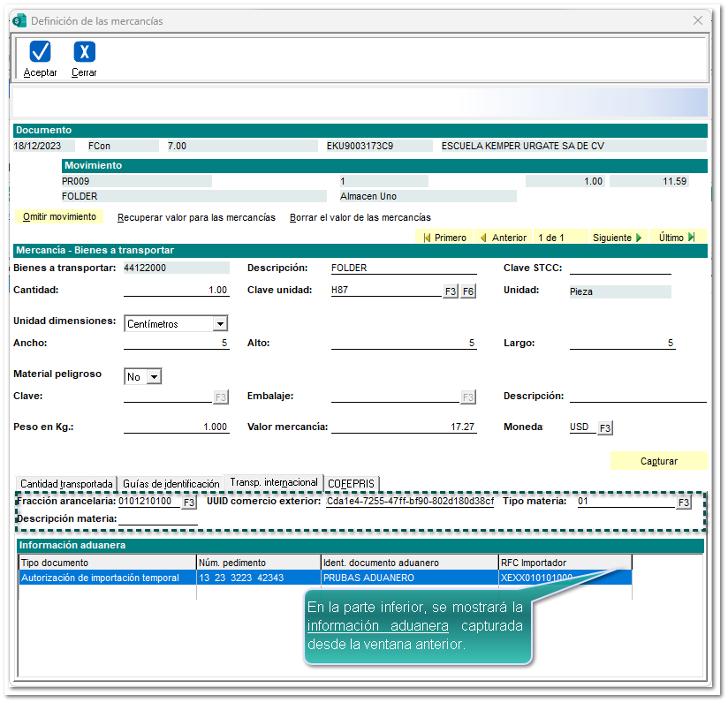Jump to Último record
The height and width of the screenshot is (703, 728).
click(677, 238)
